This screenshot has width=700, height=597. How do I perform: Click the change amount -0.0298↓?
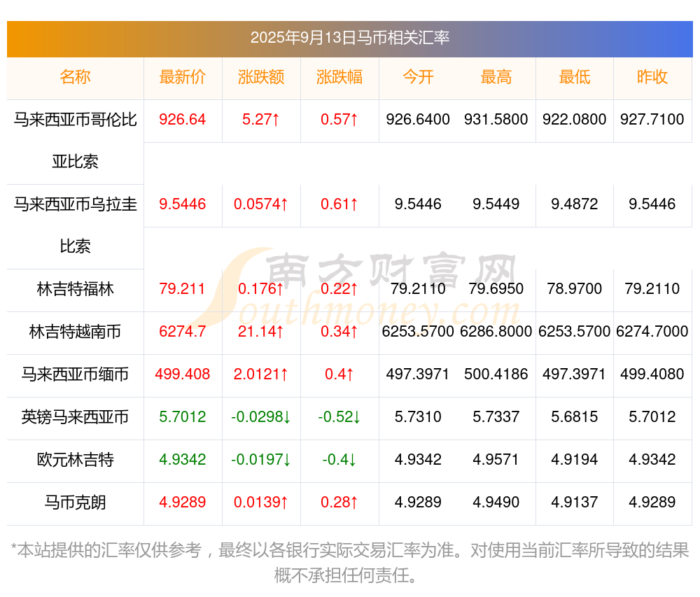click(x=261, y=417)
